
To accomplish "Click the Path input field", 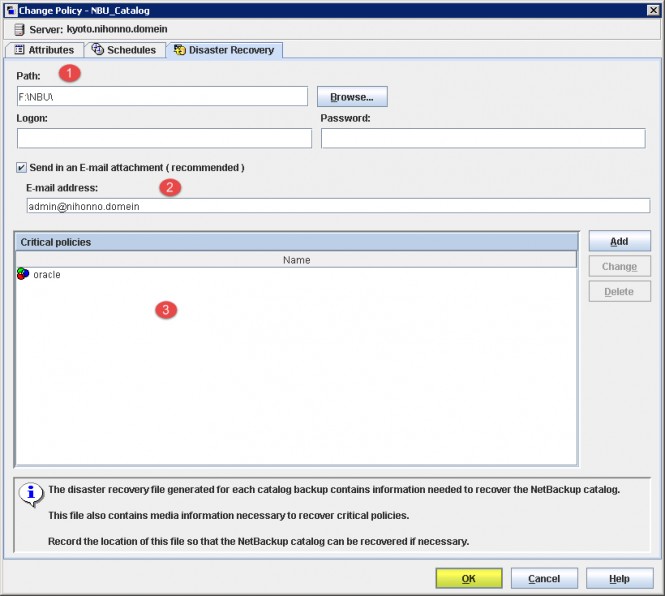I will pos(162,96).
